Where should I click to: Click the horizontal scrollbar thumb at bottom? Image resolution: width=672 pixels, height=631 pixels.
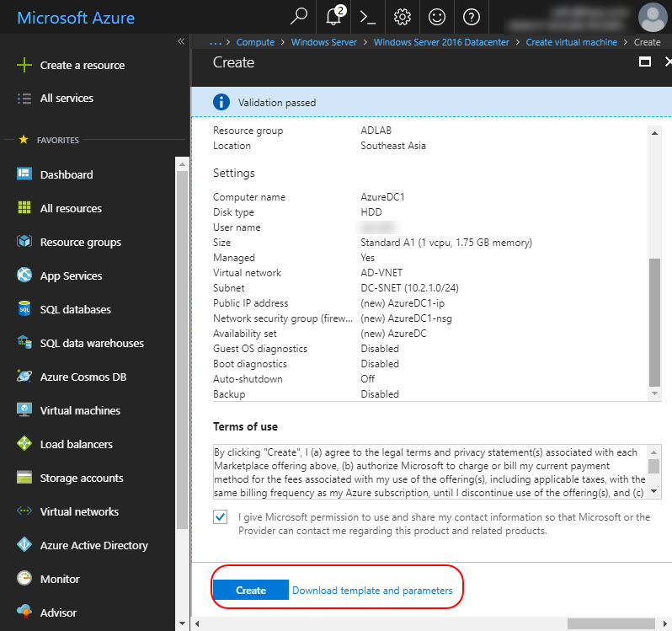tap(611, 623)
